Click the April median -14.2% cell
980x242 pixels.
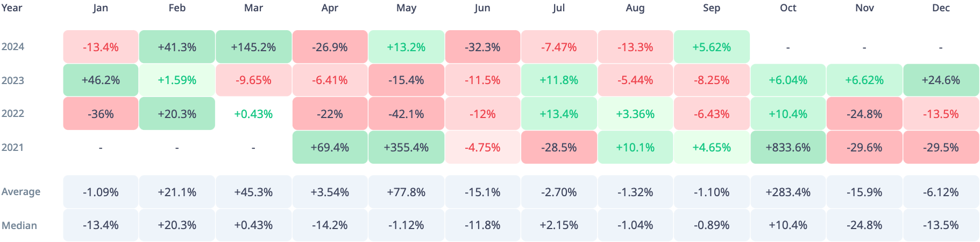pos(330,225)
